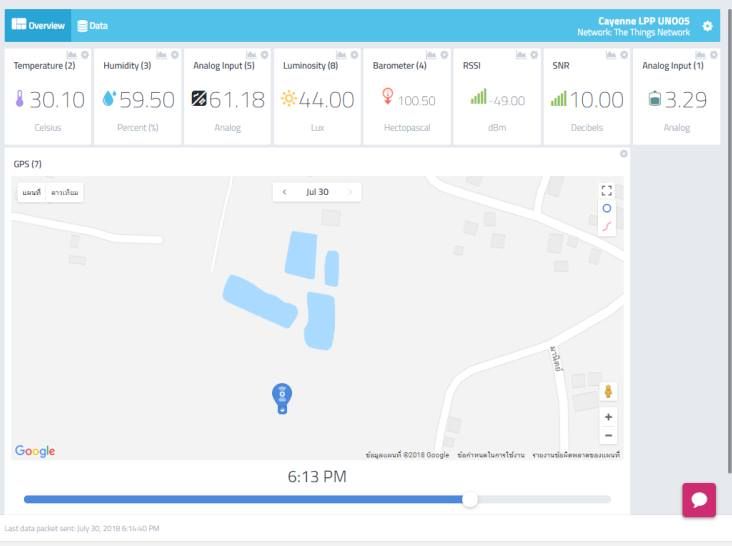Toggle fullscreen view of the map
Image resolution: width=732 pixels, height=546 pixels.
click(607, 190)
